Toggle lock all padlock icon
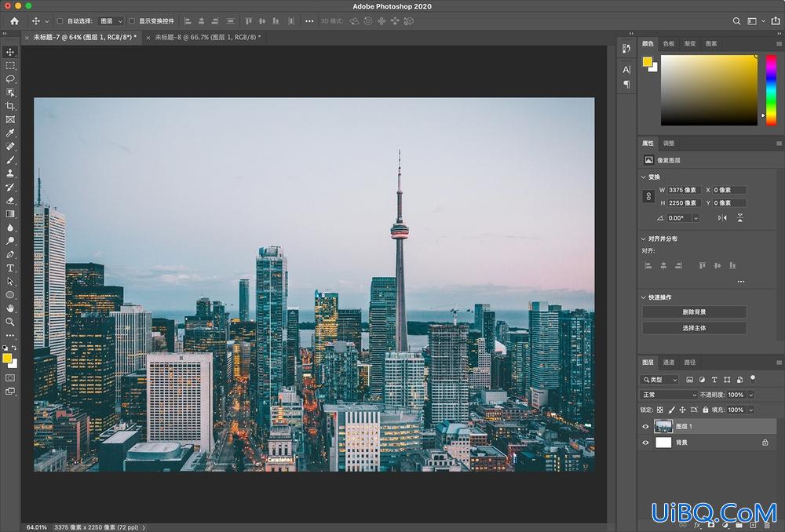Viewport: 785px width, 532px height. 706,410
